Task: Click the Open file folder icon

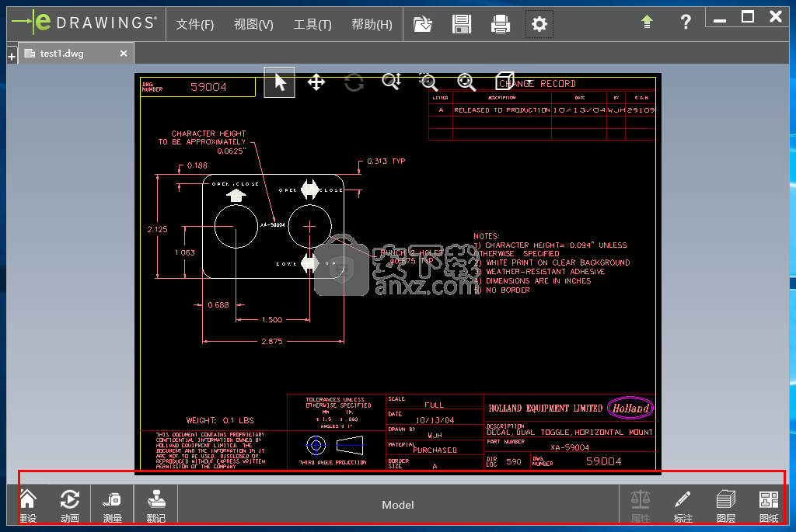Action: click(423, 24)
